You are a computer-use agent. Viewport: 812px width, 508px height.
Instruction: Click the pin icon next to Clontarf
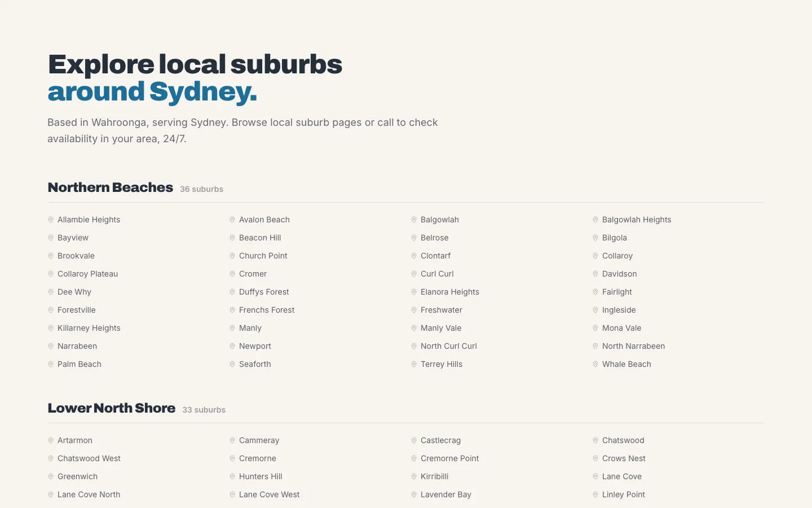pos(414,256)
